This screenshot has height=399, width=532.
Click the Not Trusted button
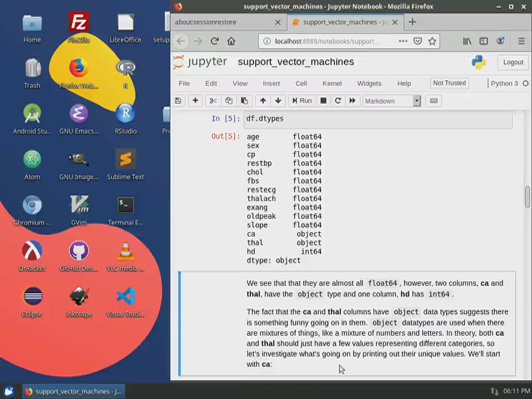pyautogui.click(x=449, y=83)
